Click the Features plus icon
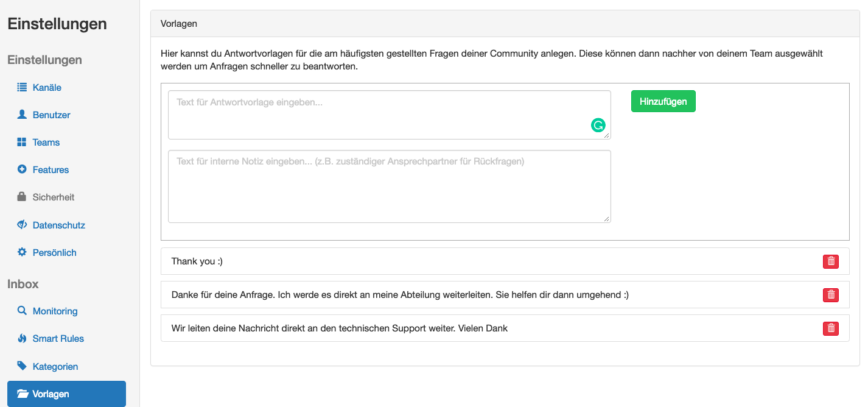This screenshot has height=407, width=868. click(22, 169)
